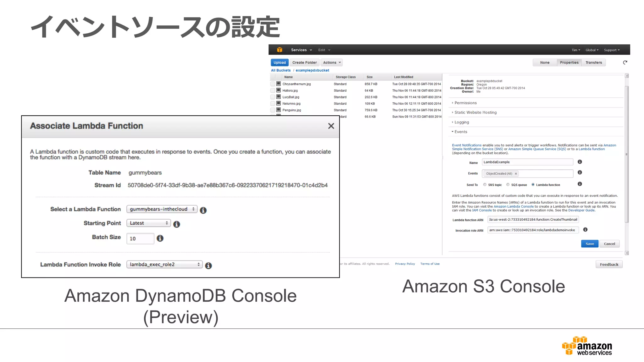Click the notification Name input field
This screenshot has width=644, height=362.
tap(528, 162)
